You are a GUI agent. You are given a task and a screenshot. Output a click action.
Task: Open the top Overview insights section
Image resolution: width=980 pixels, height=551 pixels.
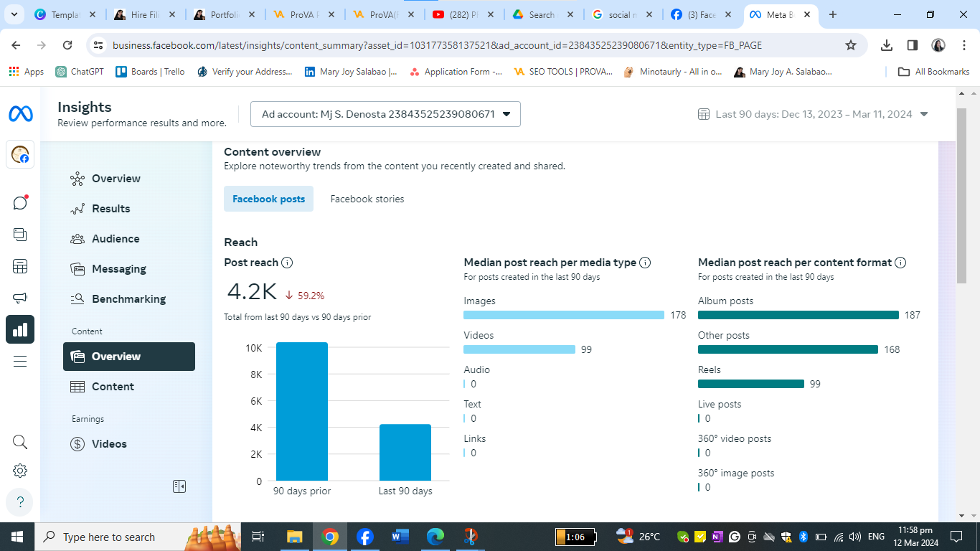click(x=129, y=179)
